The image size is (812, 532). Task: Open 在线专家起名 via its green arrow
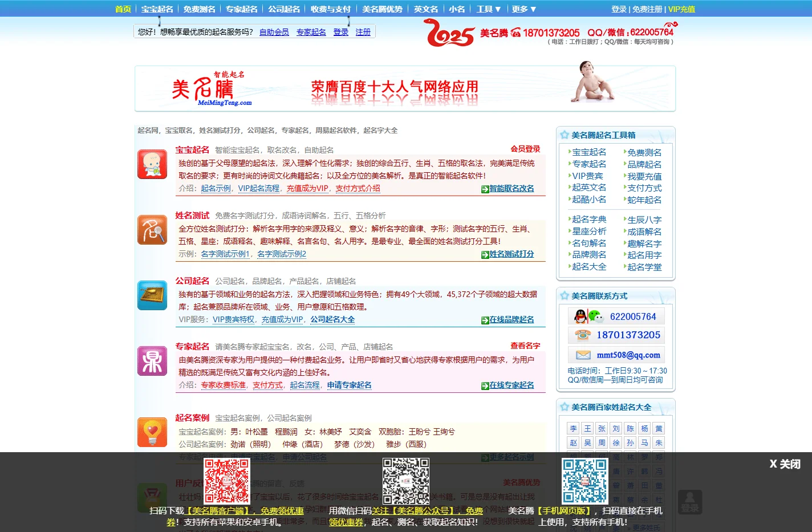coord(485,386)
